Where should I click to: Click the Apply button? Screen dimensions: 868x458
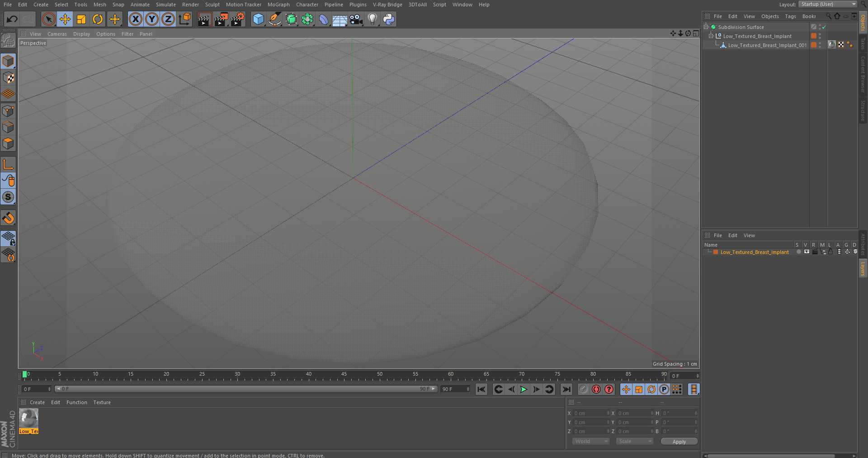click(679, 442)
